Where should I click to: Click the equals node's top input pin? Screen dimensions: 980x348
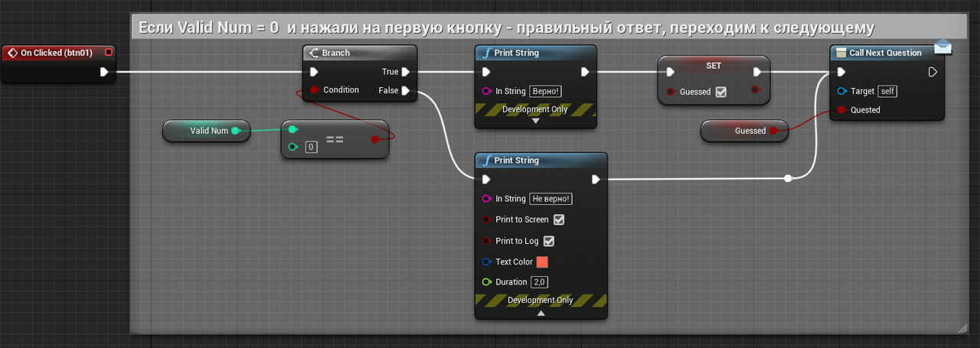292,129
